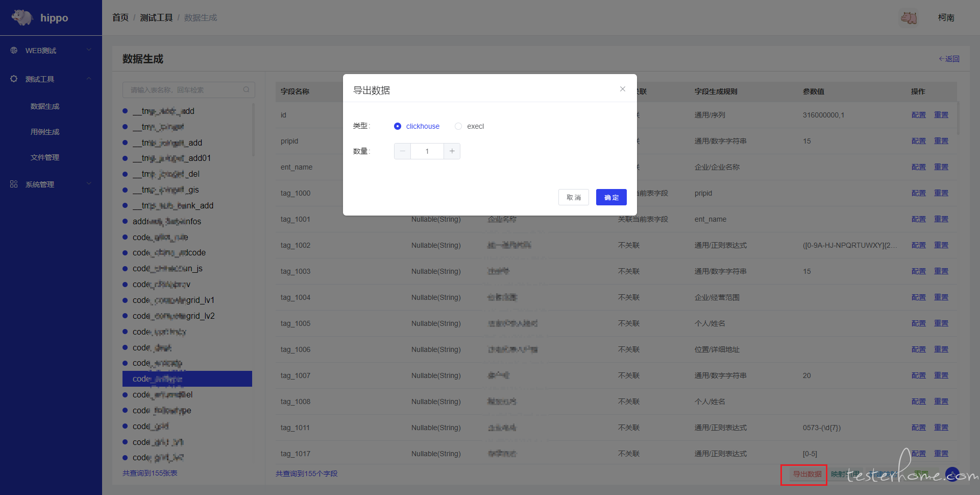Select the execl export type
Screen dimensions: 980x495
[470, 126]
